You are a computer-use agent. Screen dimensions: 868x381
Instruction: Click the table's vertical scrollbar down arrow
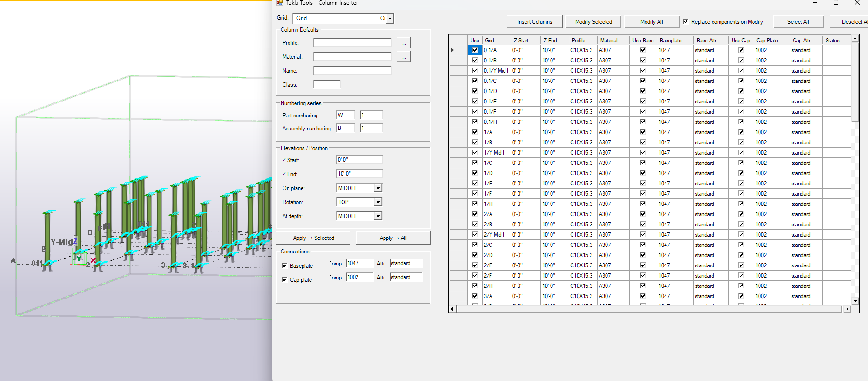click(x=855, y=301)
